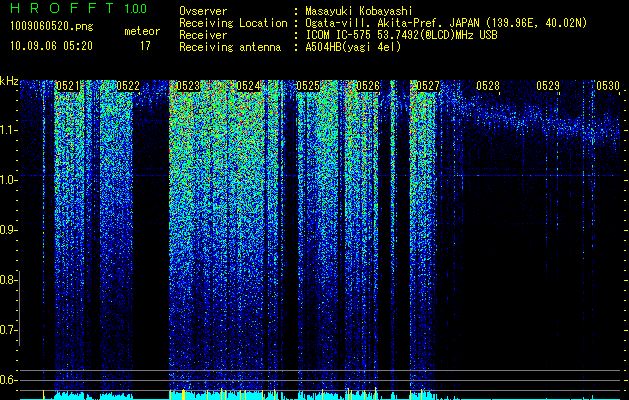Viewport: 629px width, 400px height.
Task: Click the meteor label
Action: [142, 31]
